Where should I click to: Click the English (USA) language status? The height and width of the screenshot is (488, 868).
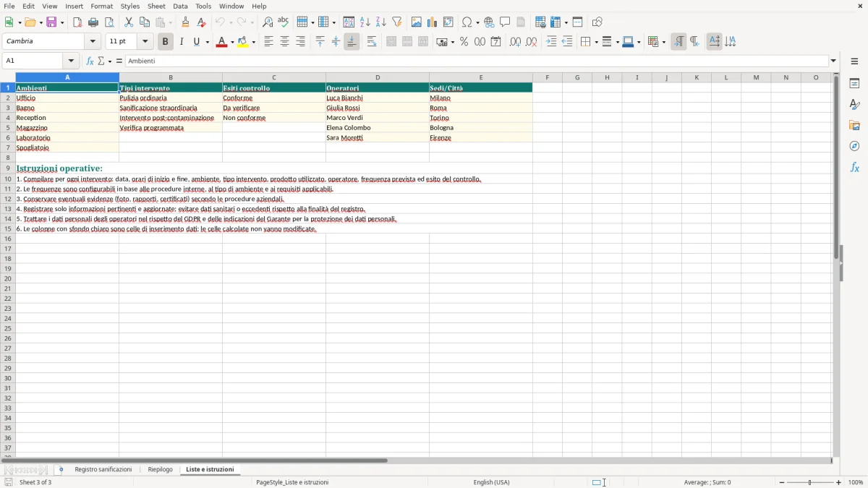(491, 482)
